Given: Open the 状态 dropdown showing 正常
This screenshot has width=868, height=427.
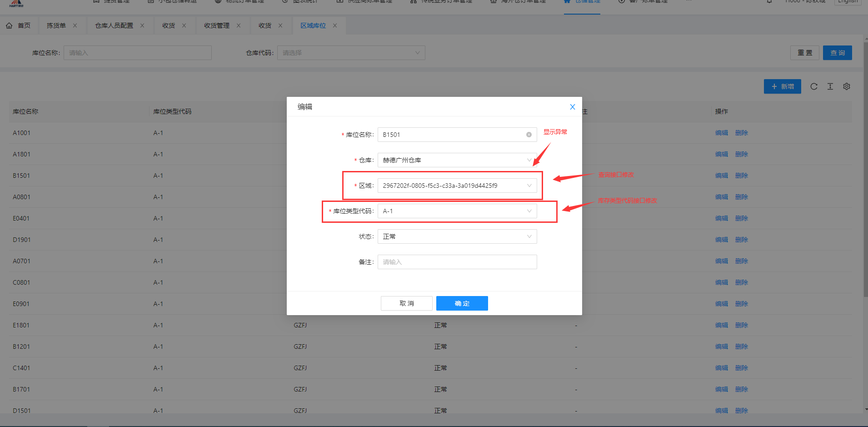Looking at the screenshot, I should pyautogui.click(x=457, y=236).
